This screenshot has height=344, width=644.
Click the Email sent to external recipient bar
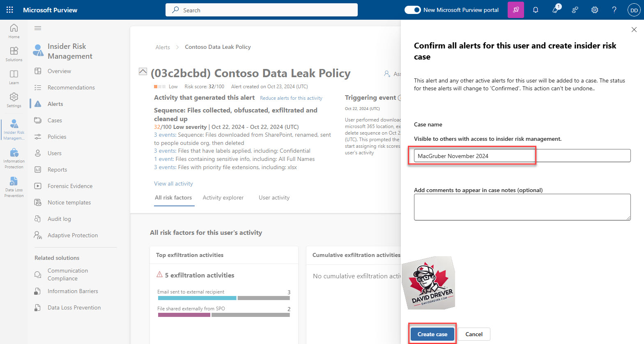point(223,298)
